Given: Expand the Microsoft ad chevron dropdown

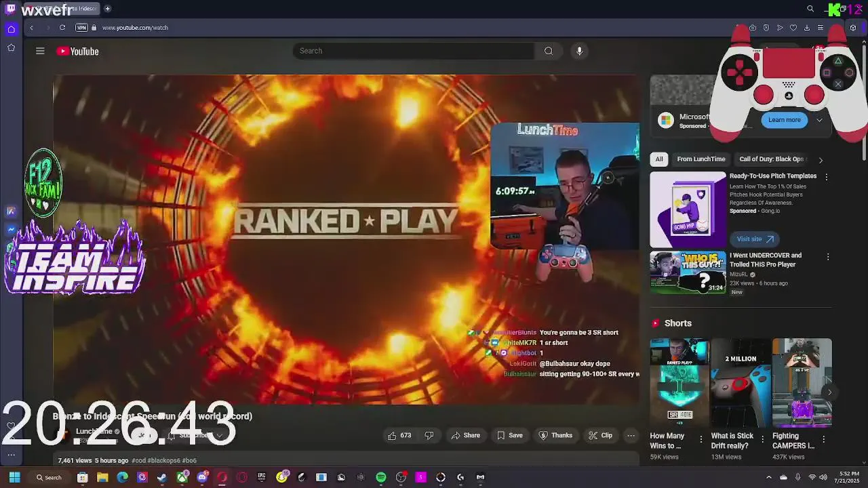Looking at the screenshot, I should 819,120.
